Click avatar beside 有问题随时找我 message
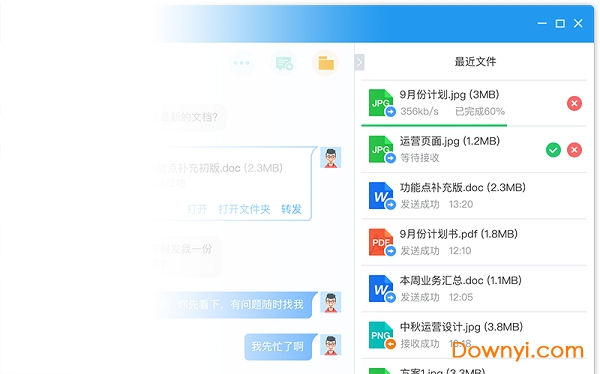 pos(331,302)
